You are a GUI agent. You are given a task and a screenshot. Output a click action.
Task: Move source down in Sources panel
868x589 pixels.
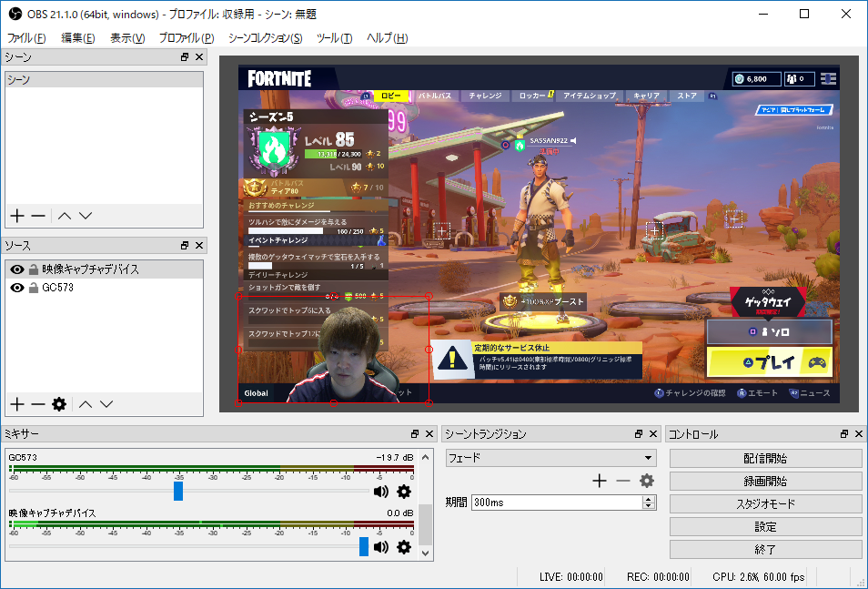coord(106,404)
